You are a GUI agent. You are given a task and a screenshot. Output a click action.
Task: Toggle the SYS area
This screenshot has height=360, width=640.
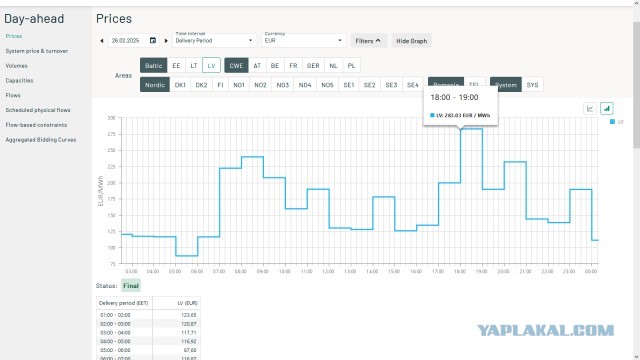[532, 84]
